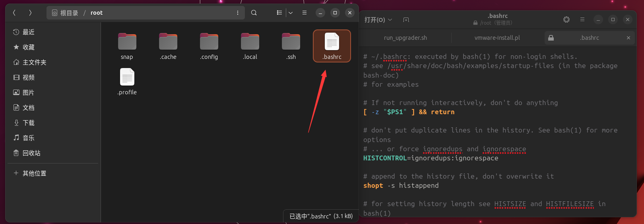Click the HISTCONTROL line in editor
The width and height of the screenshot is (644, 224).
click(x=431, y=158)
